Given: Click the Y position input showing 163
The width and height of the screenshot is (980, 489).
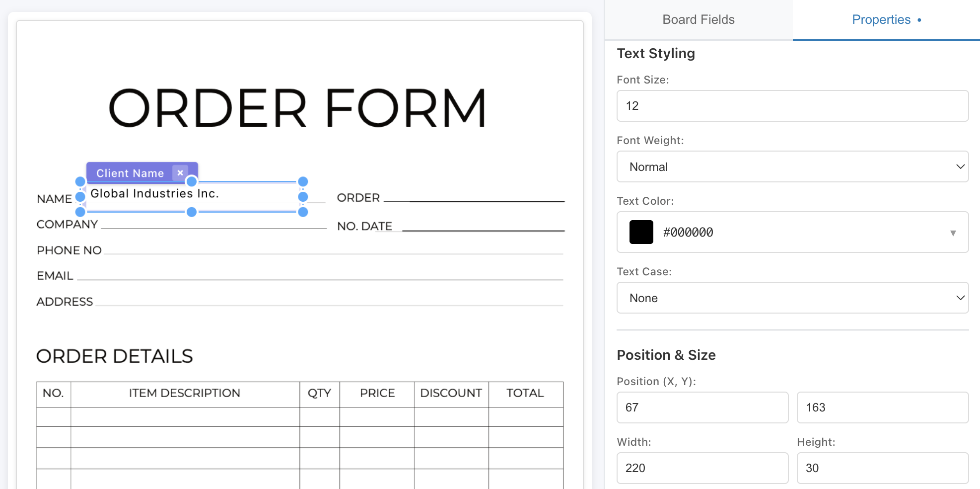Looking at the screenshot, I should tap(882, 407).
